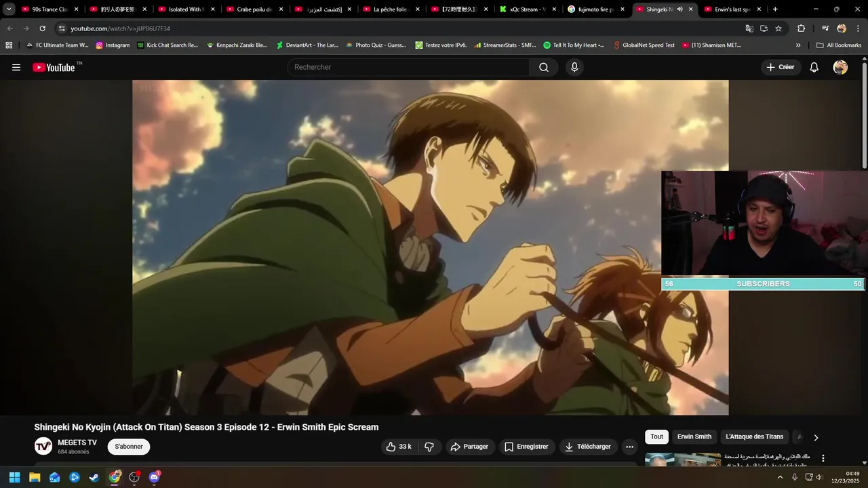Click the S'abonner button
This screenshot has height=488, width=868.
[129, 447]
